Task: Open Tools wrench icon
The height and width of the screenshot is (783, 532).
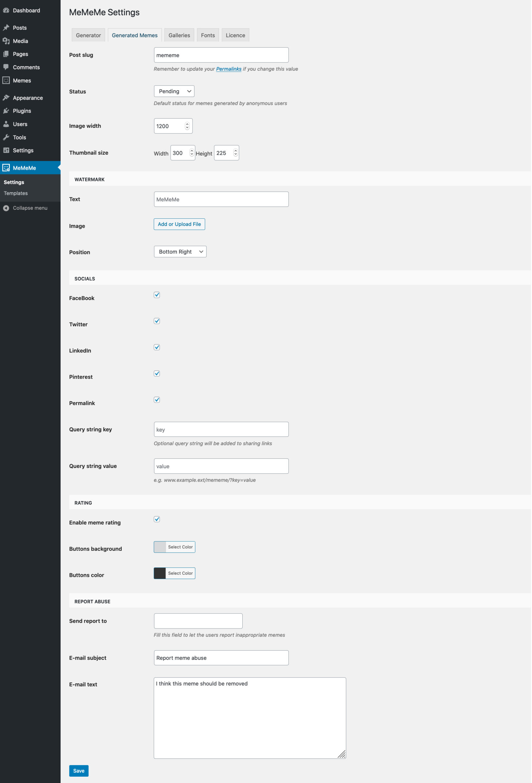Action: [6, 137]
